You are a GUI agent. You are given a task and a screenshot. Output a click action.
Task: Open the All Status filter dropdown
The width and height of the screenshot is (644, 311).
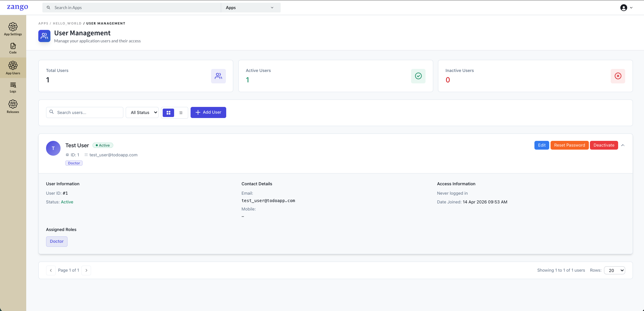(x=142, y=113)
